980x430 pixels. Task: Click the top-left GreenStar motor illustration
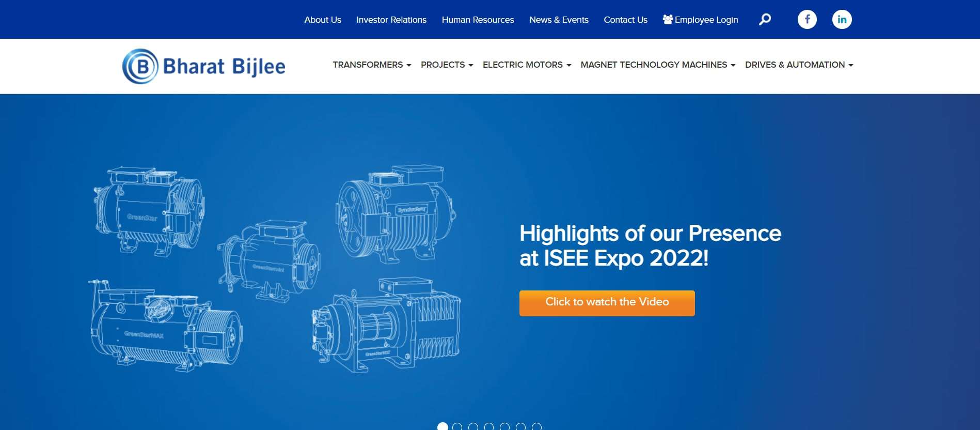coord(150,211)
